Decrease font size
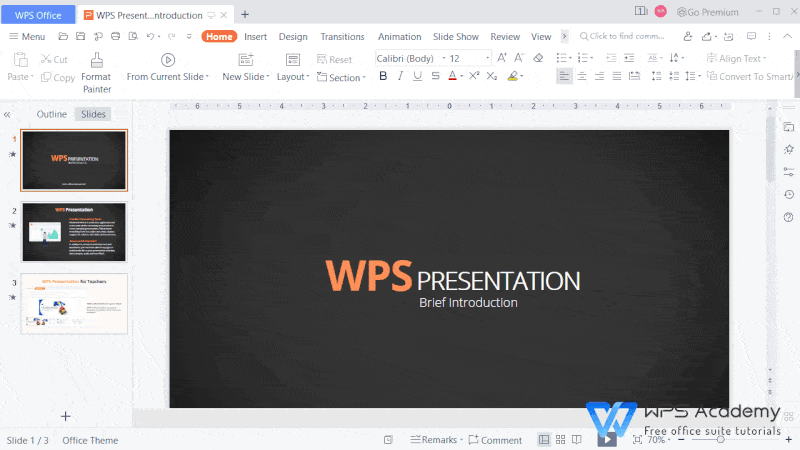 (x=519, y=58)
